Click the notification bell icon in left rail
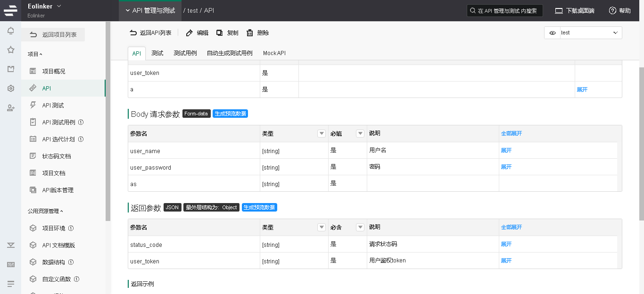 (10, 31)
